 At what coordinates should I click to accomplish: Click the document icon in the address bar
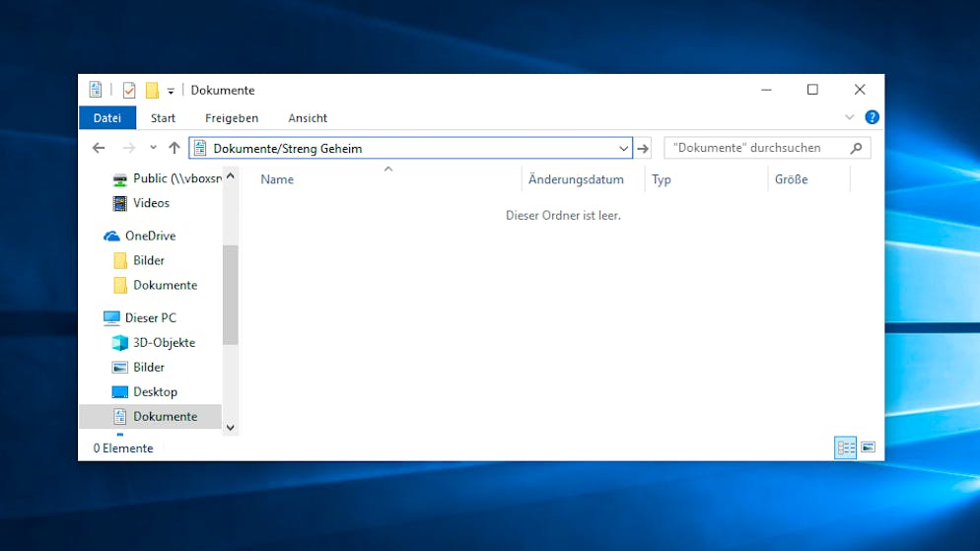[x=200, y=148]
